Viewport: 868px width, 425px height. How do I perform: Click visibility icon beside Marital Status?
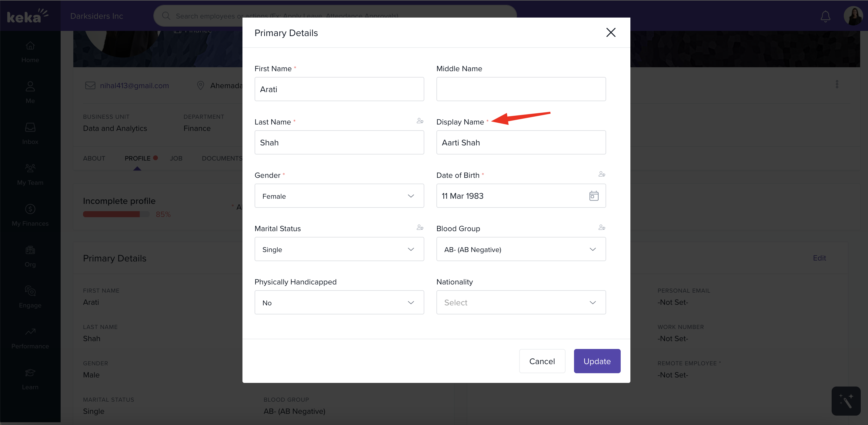[x=420, y=228]
